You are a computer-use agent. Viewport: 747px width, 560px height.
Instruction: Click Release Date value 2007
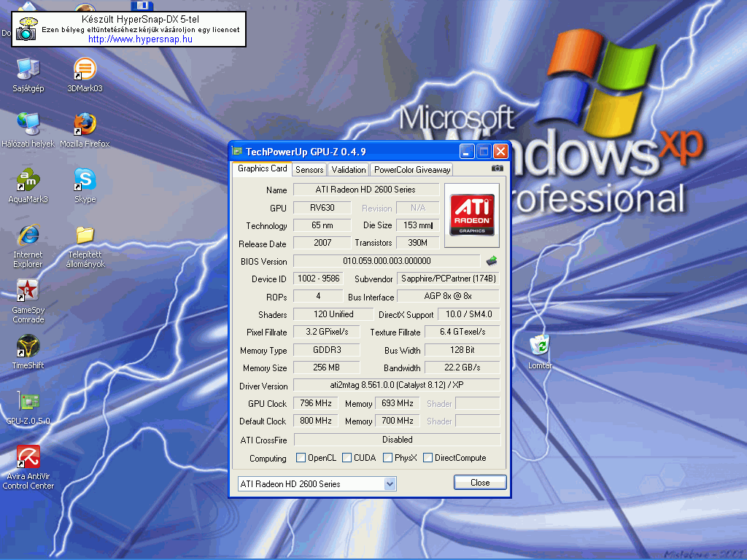322,243
